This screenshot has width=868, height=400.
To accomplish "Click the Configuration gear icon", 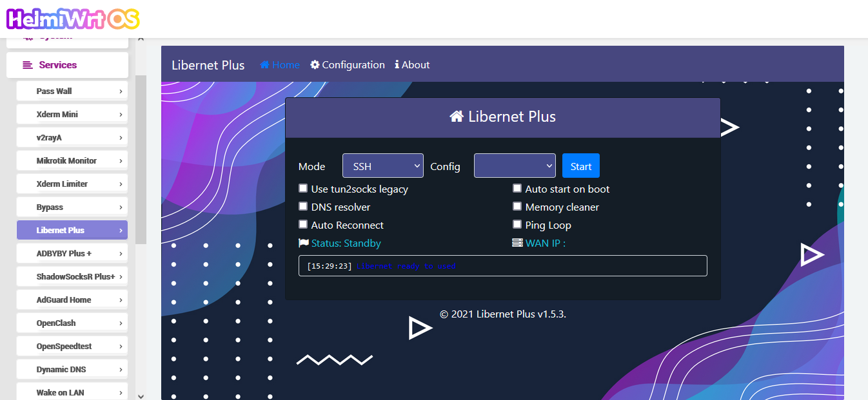I will (315, 64).
